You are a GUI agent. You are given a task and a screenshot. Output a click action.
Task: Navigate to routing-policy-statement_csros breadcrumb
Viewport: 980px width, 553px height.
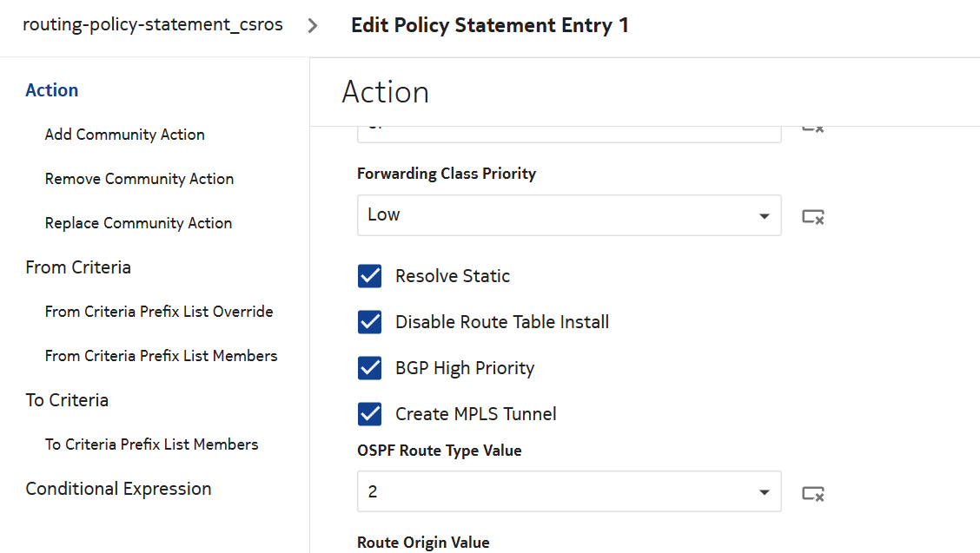tap(153, 25)
